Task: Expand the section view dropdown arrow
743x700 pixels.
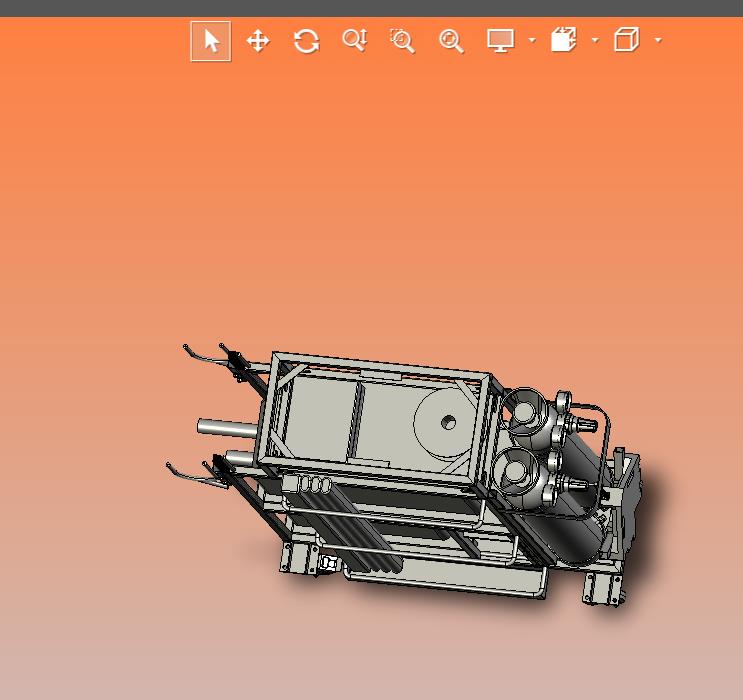Action: tap(596, 41)
